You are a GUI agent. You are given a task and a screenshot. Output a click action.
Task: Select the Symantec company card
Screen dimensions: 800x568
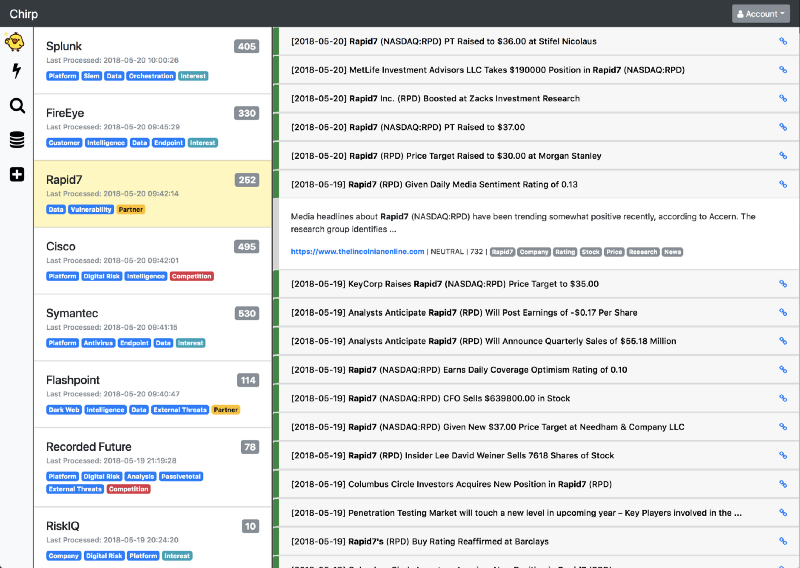coord(153,328)
